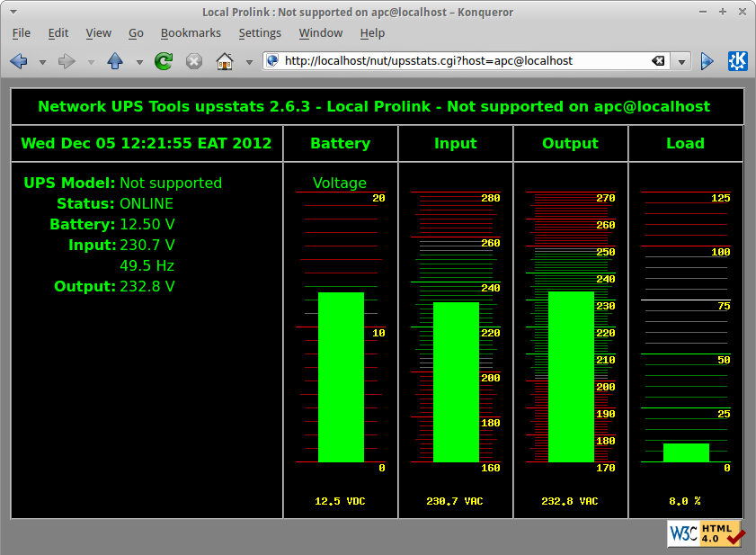Click the Voltage label above battery graph
756x555 pixels.
point(340,183)
